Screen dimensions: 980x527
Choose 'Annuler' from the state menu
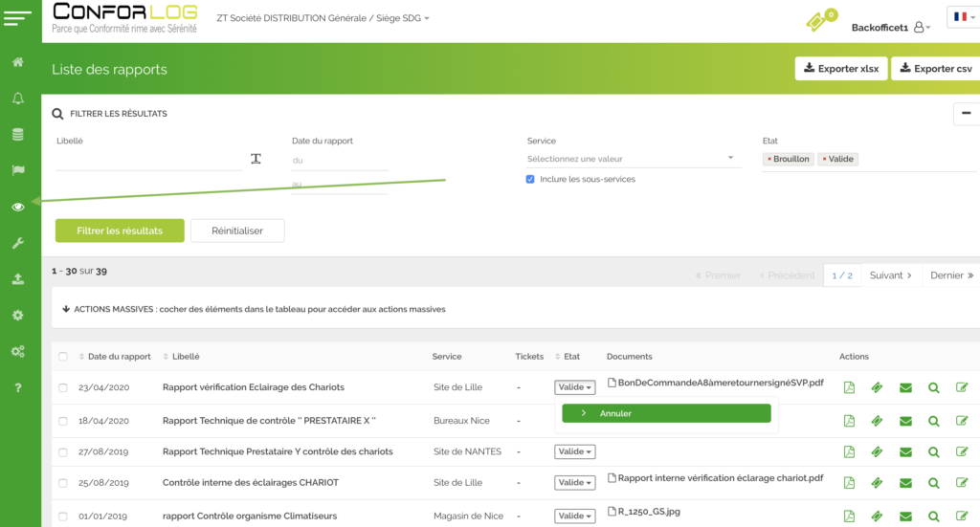click(666, 413)
